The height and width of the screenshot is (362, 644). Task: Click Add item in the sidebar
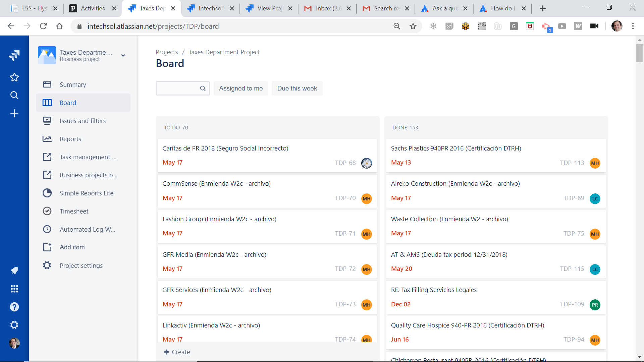[x=83, y=247]
